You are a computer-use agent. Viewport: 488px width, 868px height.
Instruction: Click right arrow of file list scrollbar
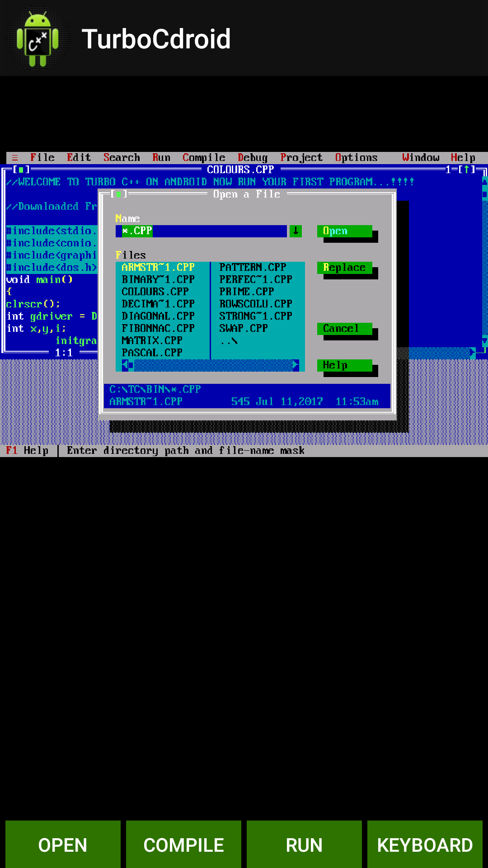tap(296, 365)
